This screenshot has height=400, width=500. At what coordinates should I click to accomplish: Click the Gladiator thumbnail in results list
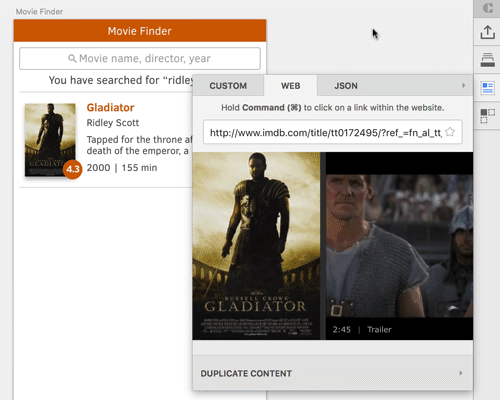pyautogui.click(x=50, y=140)
